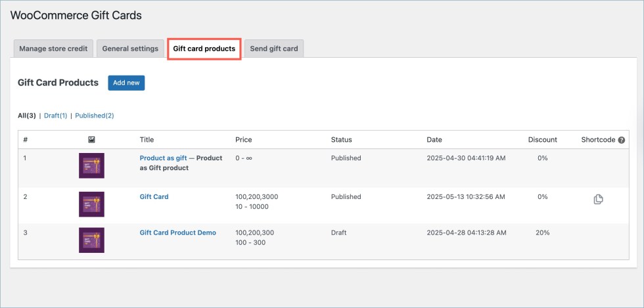
Task: Click date 2025-05-13 10:32:56 AM
Action: click(x=466, y=197)
